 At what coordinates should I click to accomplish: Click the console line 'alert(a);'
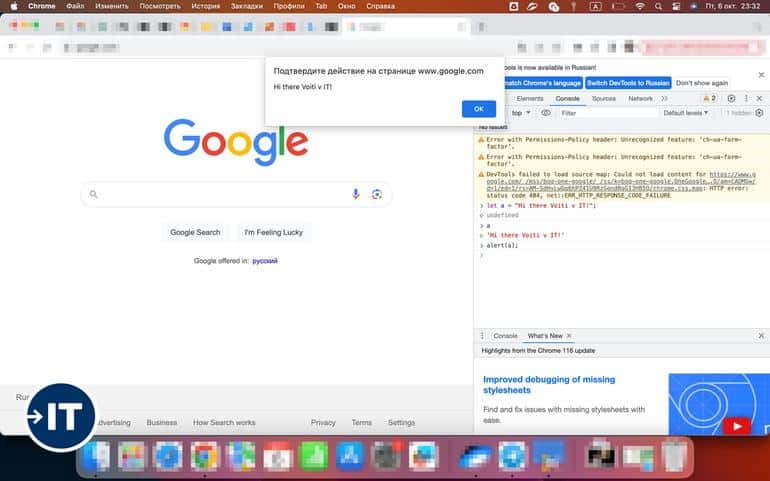click(x=502, y=245)
